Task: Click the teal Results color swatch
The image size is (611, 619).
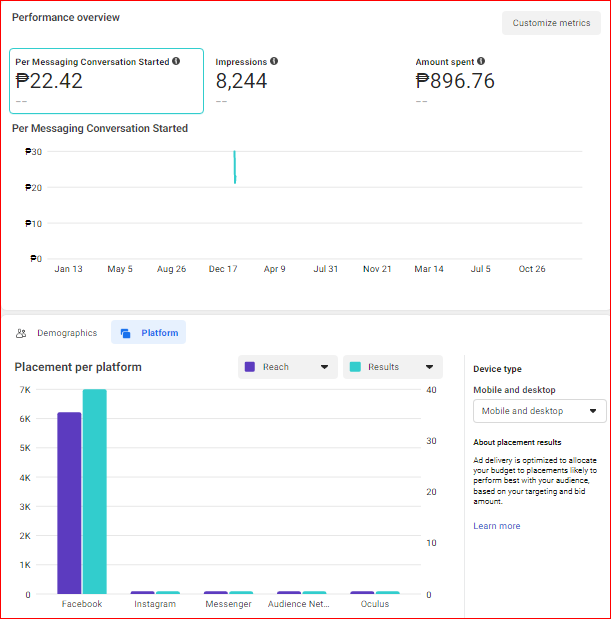Action: [x=355, y=367]
